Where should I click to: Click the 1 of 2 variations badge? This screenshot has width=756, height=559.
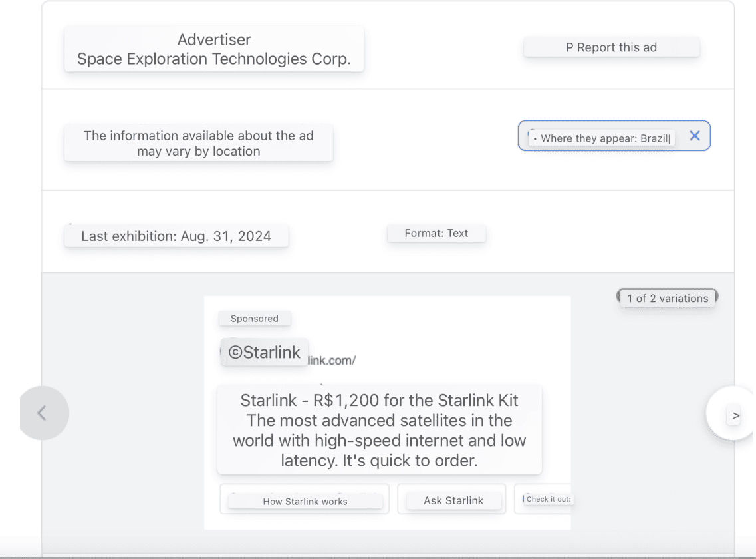(x=668, y=298)
